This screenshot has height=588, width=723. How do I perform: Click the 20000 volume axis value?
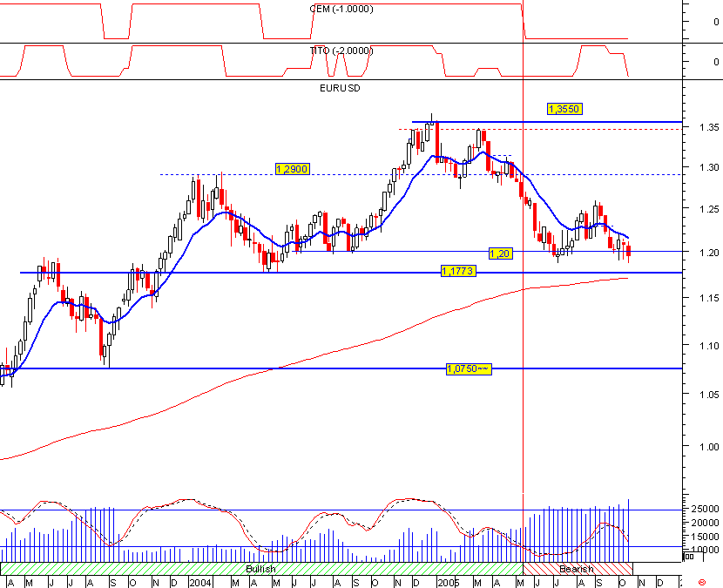click(706, 523)
